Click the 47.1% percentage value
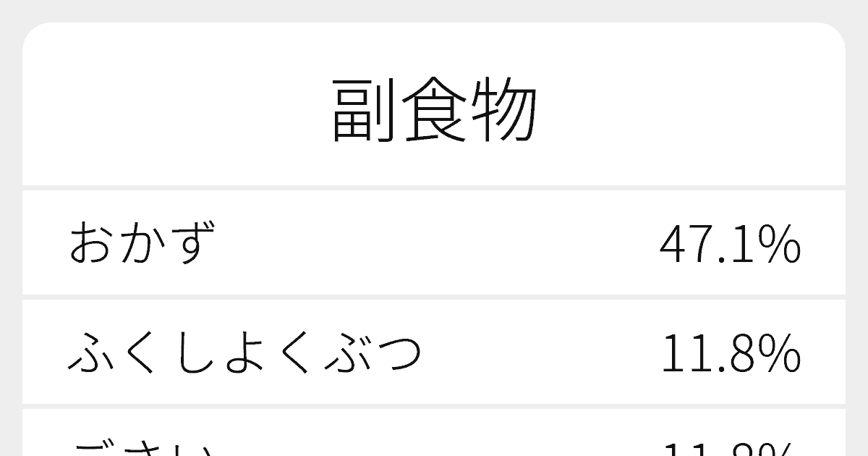The image size is (868, 456). [730, 244]
